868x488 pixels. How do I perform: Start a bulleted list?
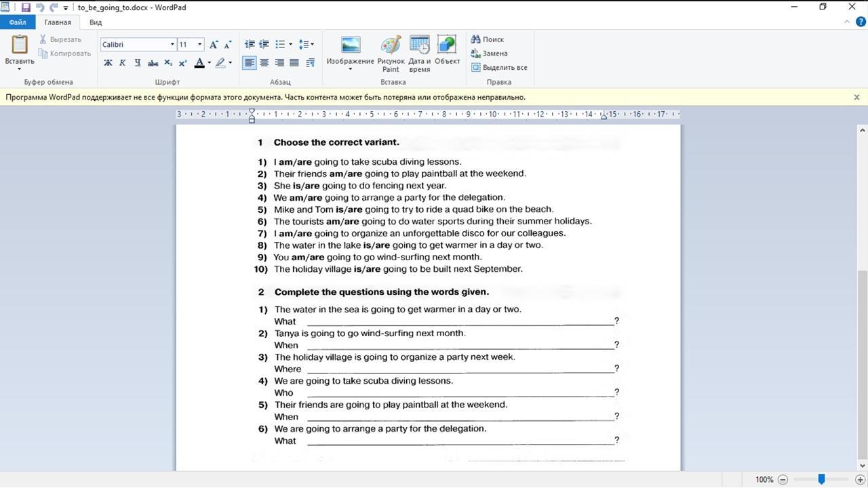[280, 44]
